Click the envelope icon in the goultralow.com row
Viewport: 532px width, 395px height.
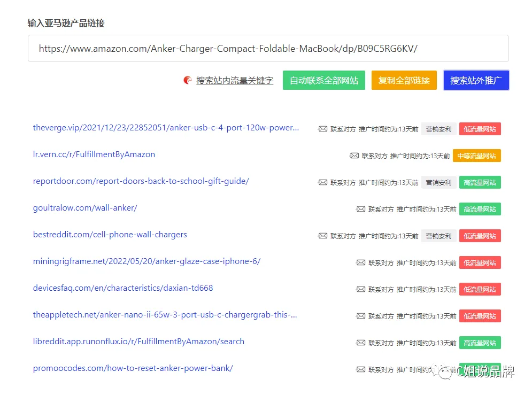click(x=361, y=209)
